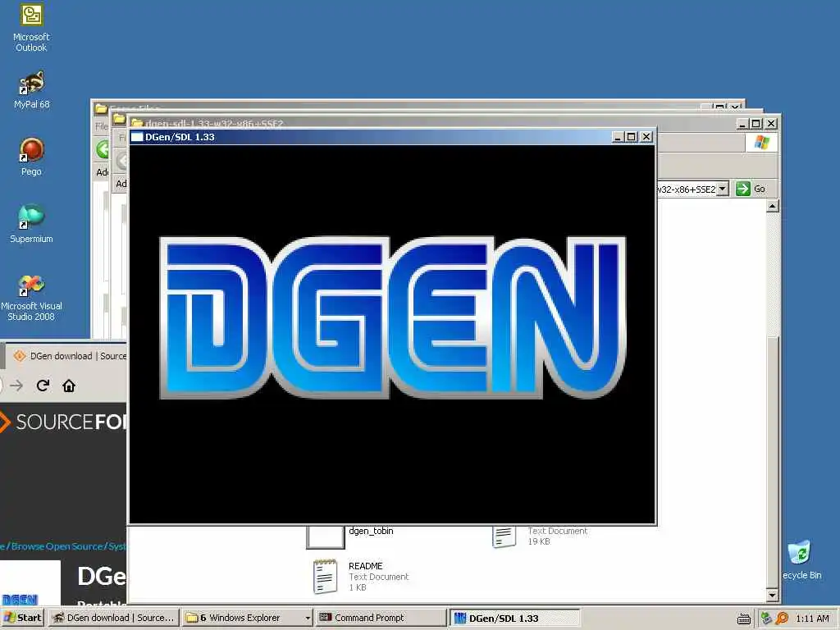
Task: Select Microsoft Visual Studio 2008 shortcut
Action: (32, 297)
